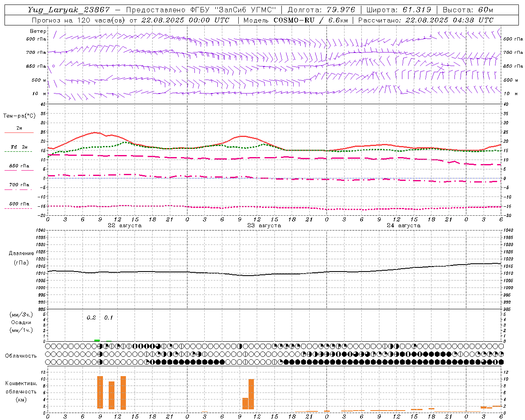This screenshot has height=420, width=525.
Task: Select the longitude value 79.976
Action: [x=341, y=10]
